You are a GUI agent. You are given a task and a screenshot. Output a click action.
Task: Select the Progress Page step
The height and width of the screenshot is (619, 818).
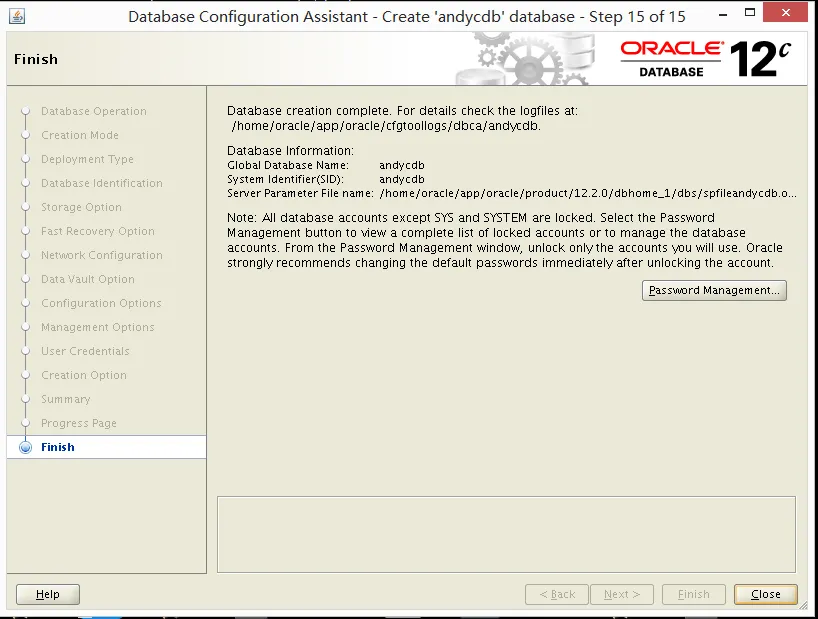coord(79,423)
